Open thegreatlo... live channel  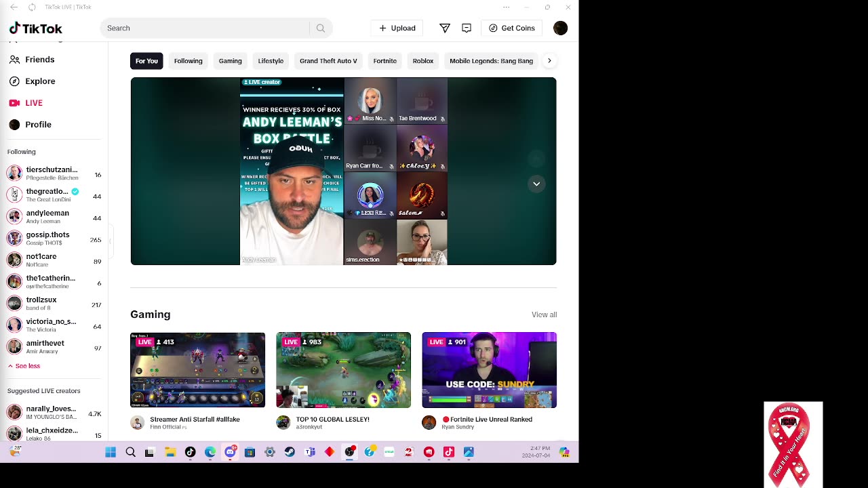(54, 195)
